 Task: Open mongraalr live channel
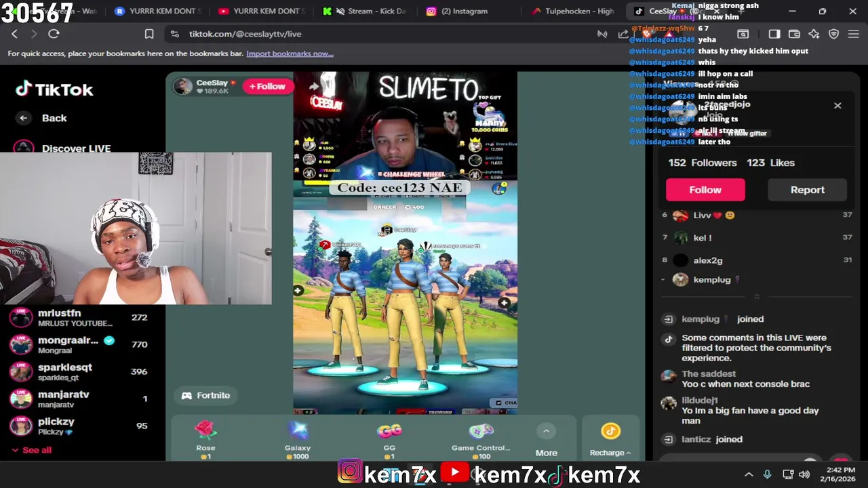[x=81, y=344]
